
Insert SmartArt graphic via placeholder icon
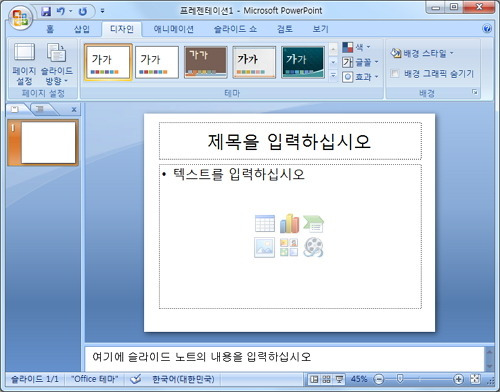pos(313,223)
